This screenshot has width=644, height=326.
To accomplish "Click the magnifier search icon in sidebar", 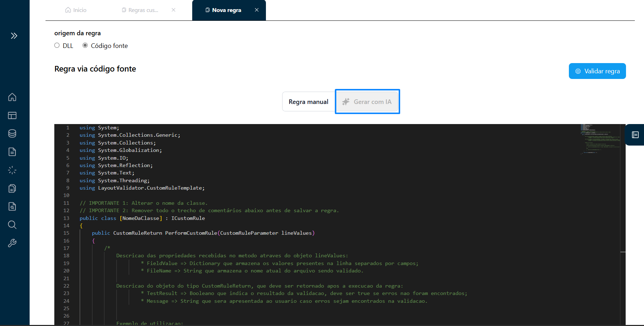I will pos(12,225).
